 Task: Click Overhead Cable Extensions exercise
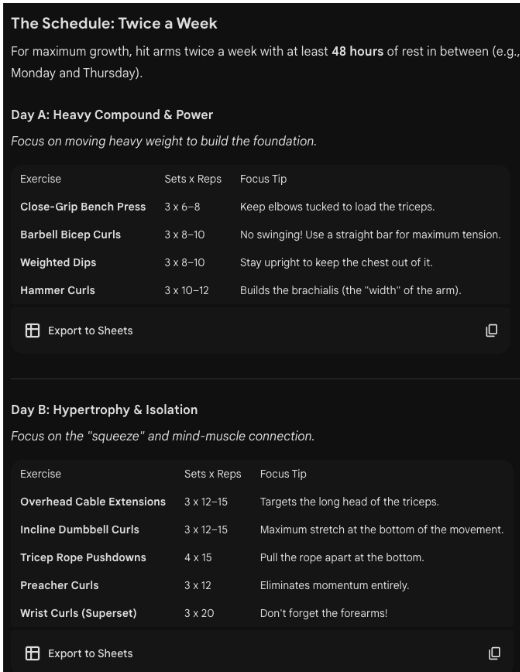[93, 501]
